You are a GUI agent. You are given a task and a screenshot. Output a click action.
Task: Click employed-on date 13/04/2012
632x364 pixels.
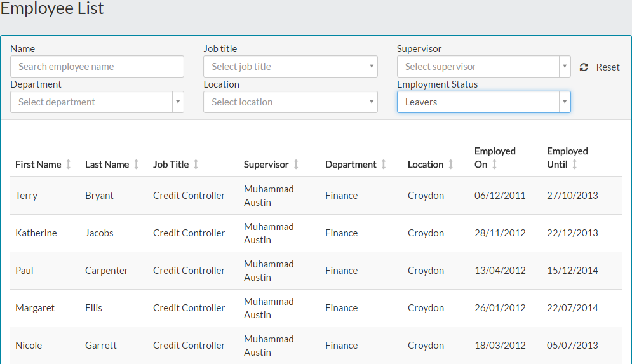click(500, 271)
